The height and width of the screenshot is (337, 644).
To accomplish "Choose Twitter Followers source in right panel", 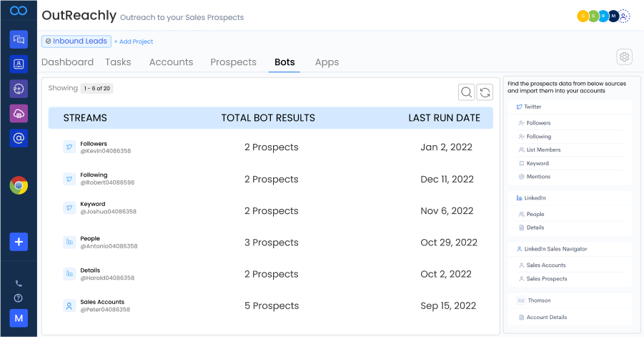I will pyautogui.click(x=538, y=123).
